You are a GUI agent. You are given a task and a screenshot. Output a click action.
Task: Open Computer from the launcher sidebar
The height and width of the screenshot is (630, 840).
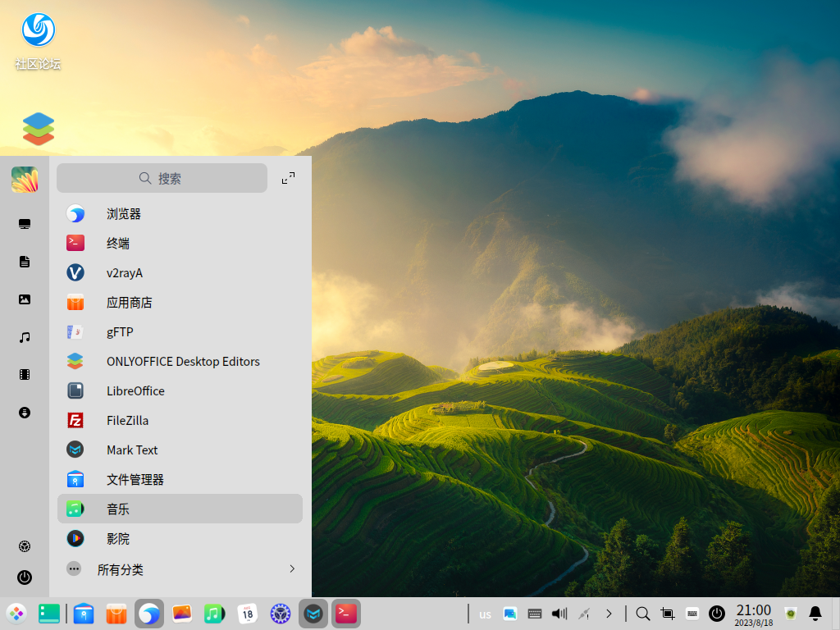[x=25, y=224]
